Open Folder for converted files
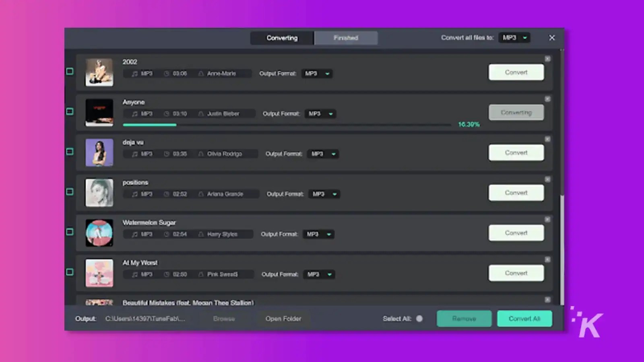This screenshot has height=362, width=644. (283, 319)
